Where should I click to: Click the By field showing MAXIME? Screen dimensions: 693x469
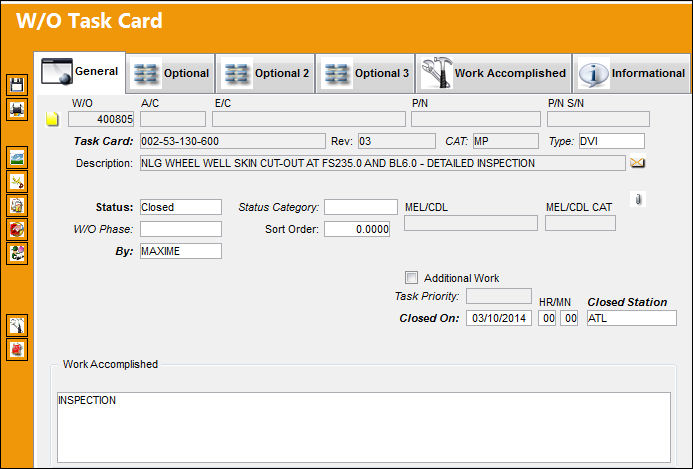click(181, 251)
